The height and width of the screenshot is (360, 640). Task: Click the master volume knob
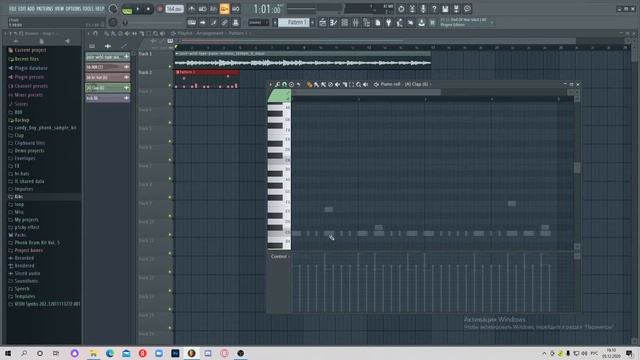113,9
